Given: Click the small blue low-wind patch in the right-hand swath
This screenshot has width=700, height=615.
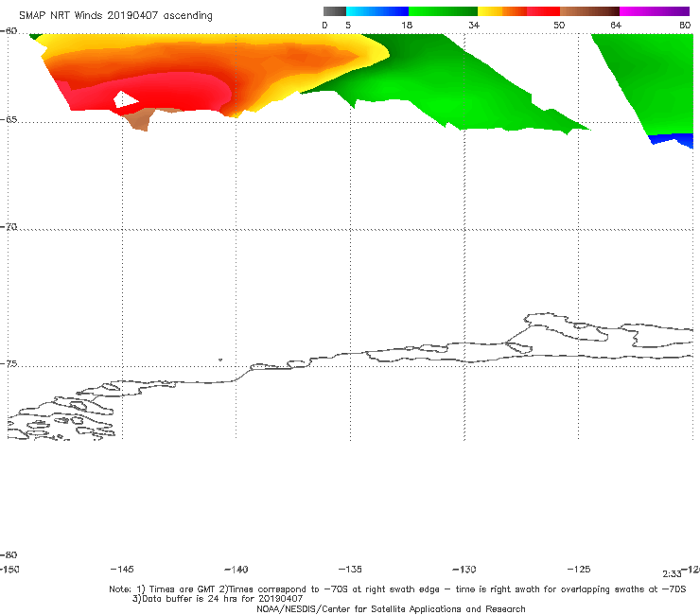Looking at the screenshot, I should (672, 140).
